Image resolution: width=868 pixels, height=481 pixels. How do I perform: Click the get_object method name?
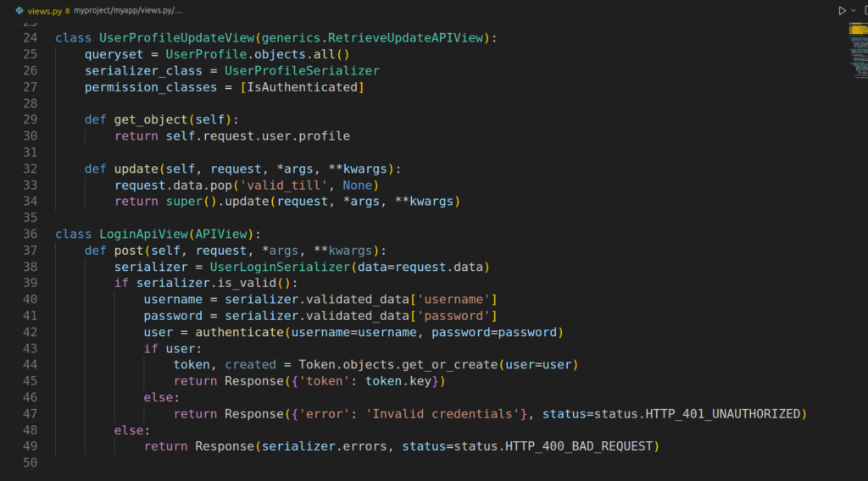point(151,119)
